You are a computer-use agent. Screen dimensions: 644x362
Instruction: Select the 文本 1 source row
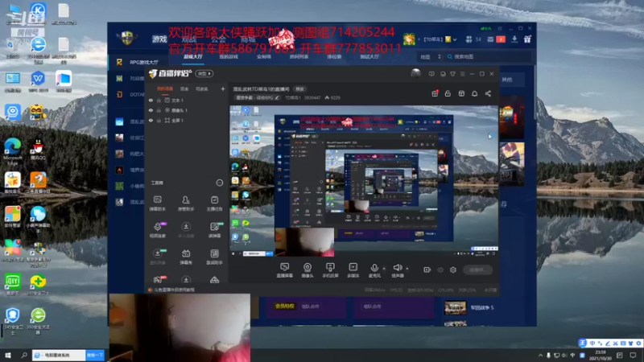(x=187, y=100)
